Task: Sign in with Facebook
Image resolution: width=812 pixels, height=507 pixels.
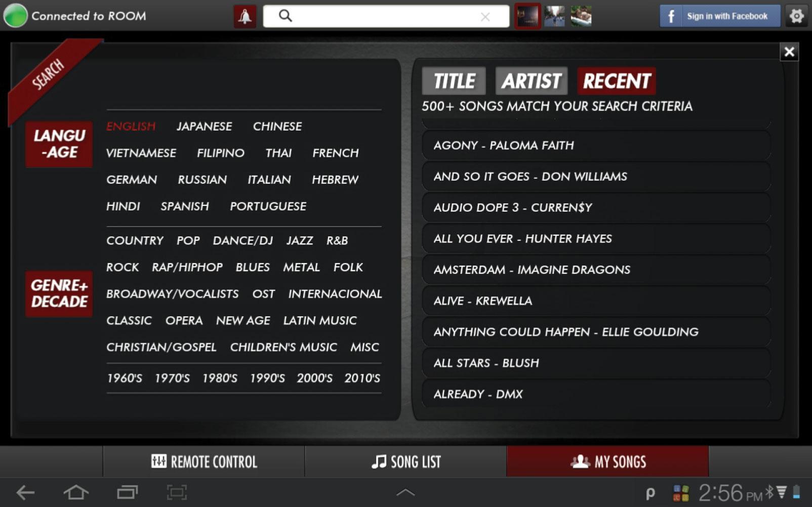Action: click(719, 16)
